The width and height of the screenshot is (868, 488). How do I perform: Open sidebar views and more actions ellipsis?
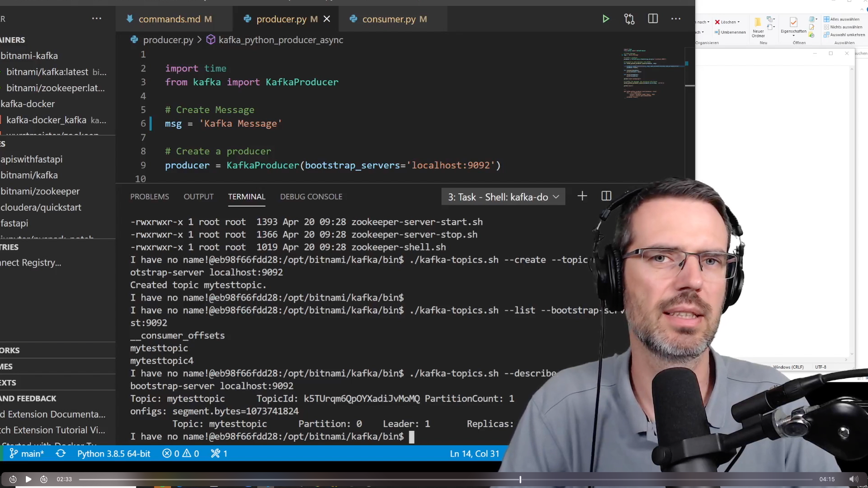click(x=97, y=19)
